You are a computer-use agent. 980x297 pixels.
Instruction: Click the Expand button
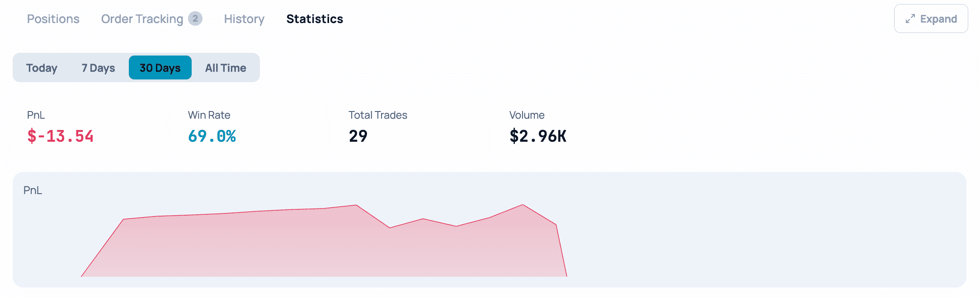pyautogui.click(x=931, y=19)
